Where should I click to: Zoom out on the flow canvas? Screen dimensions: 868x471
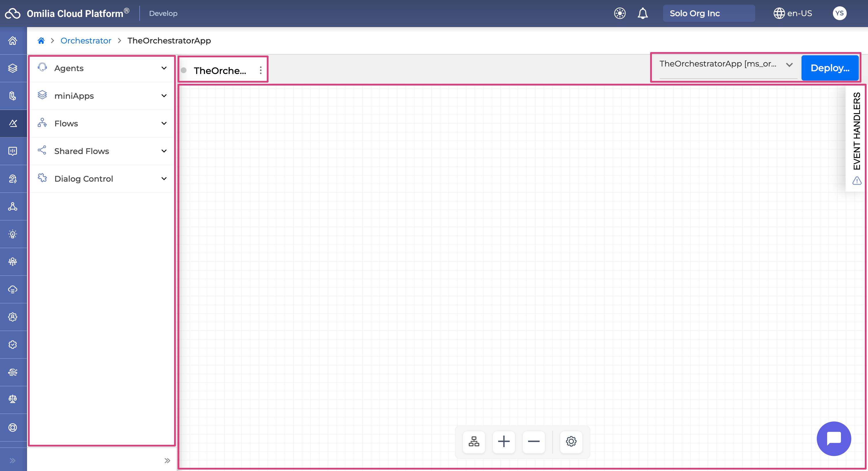(x=534, y=442)
